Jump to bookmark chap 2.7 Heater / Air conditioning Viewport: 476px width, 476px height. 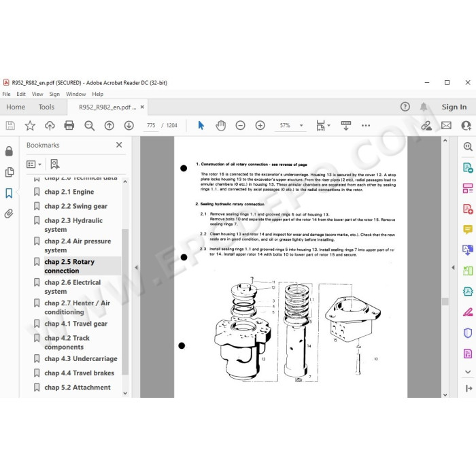point(77,307)
